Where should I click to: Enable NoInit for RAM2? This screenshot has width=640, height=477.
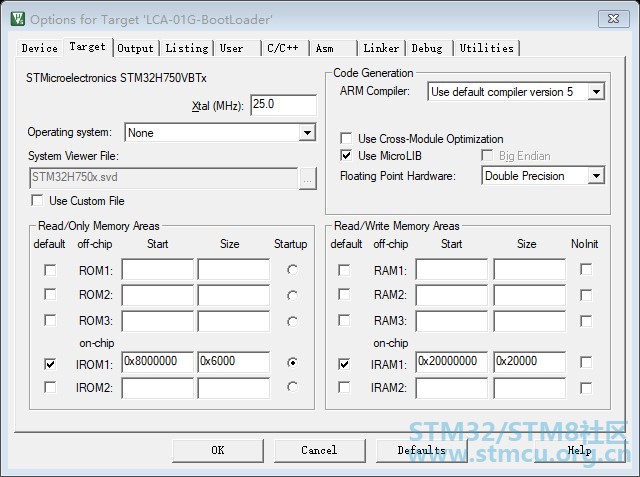pos(586,295)
